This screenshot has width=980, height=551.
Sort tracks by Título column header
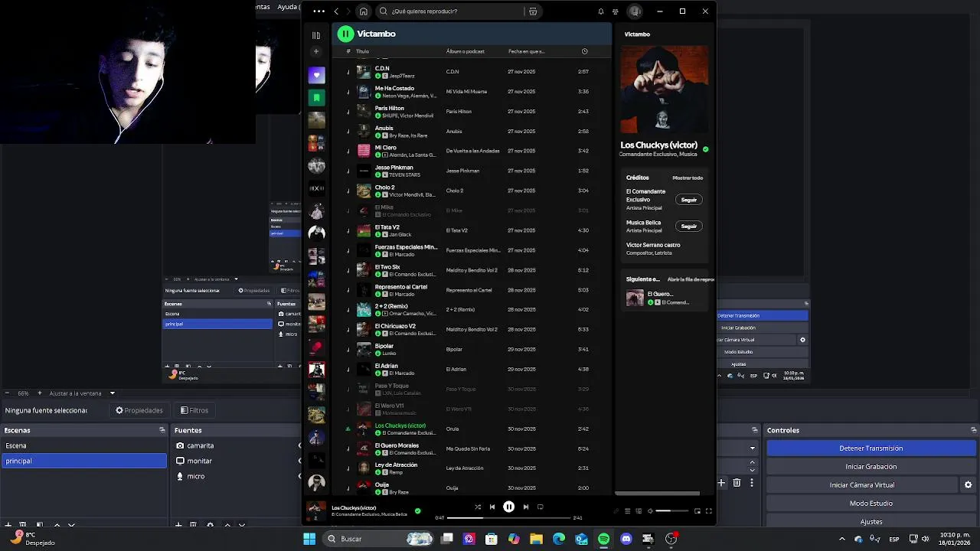[362, 51]
